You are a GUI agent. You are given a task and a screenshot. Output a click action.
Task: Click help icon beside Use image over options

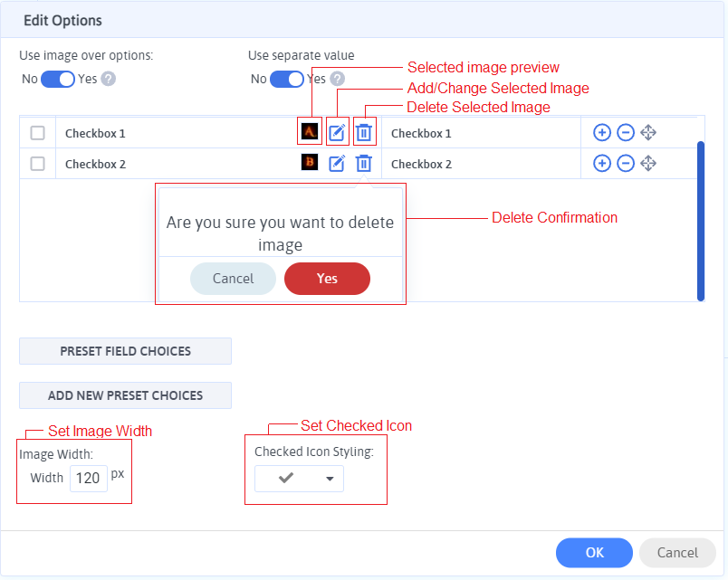tap(109, 79)
